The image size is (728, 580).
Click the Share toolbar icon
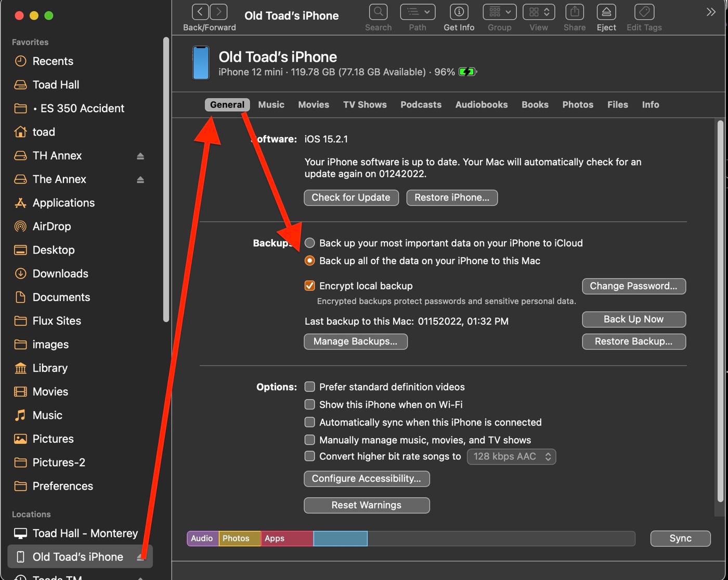(575, 12)
